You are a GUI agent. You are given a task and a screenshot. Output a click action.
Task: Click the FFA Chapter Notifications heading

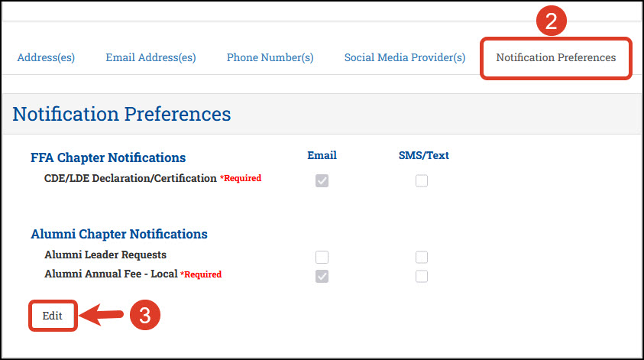pyautogui.click(x=108, y=158)
